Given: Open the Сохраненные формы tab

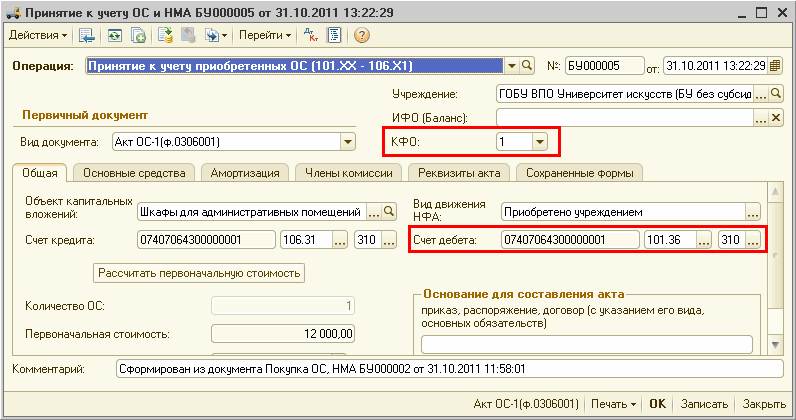Looking at the screenshot, I should 579,173.
